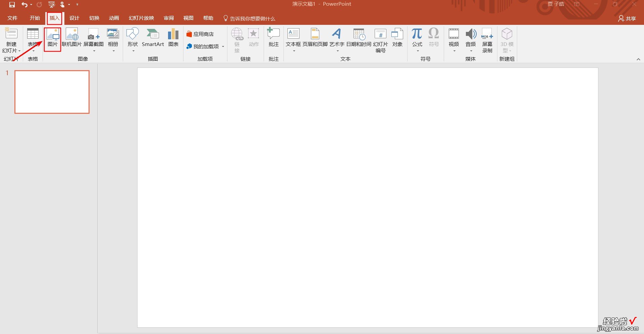Insert an Object (对象)

pyautogui.click(x=397, y=37)
